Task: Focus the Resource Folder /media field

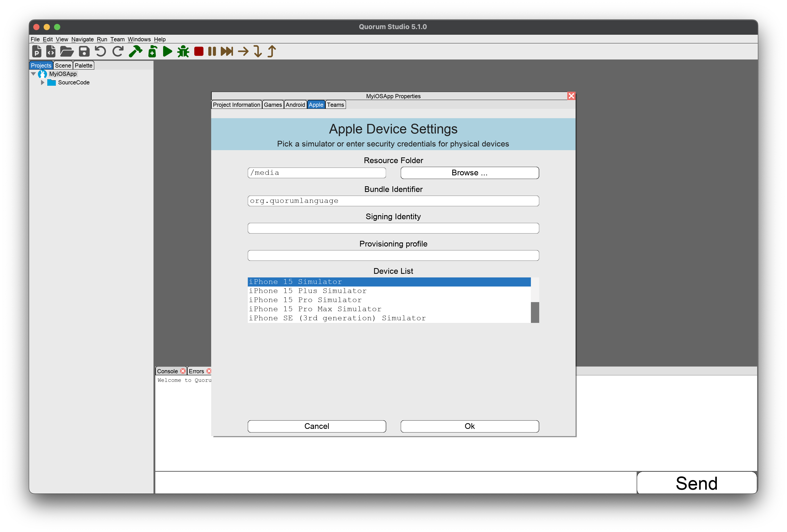Action: 317,173
